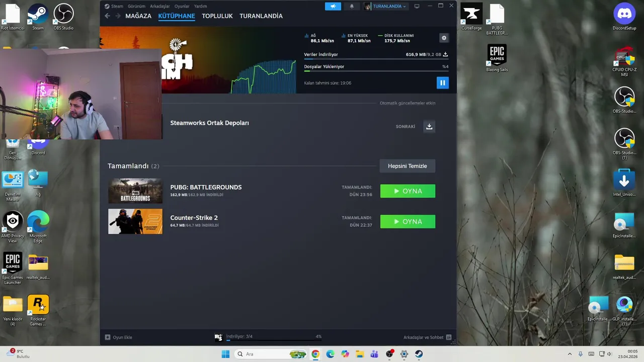Open Epic Games Launcher desktop icon
Viewport: 644px width, 362px height.
[x=13, y=268]
